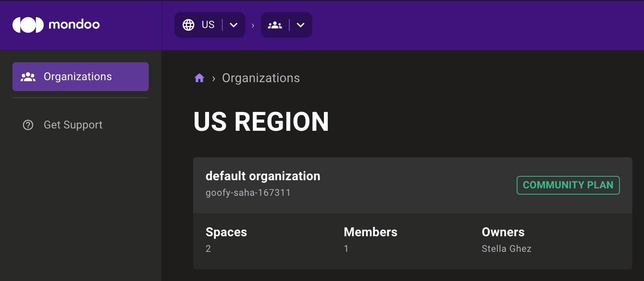This screenshot has height=281, width=644.
Task: Click the US region label in header
Action: (208, 25)
